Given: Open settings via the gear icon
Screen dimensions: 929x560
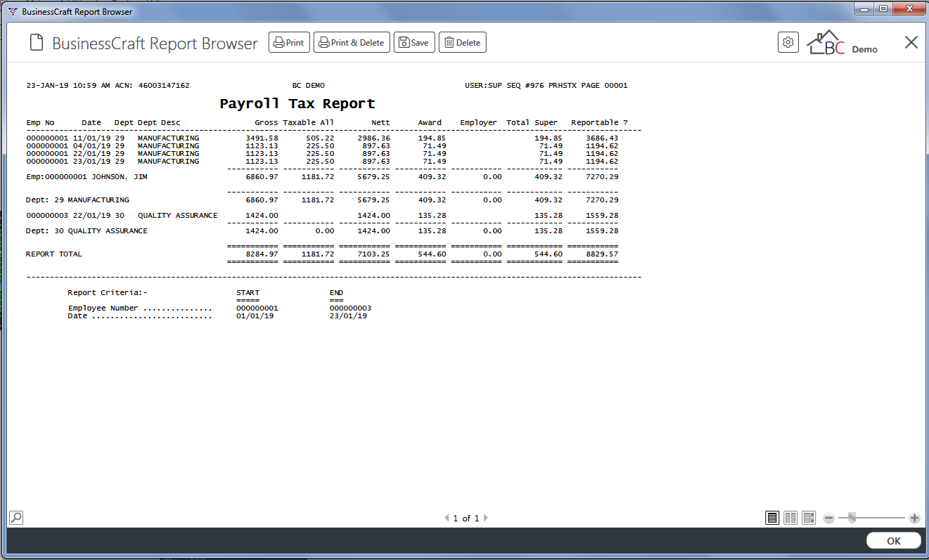Looking at the screenshot, I should (788, 42).
